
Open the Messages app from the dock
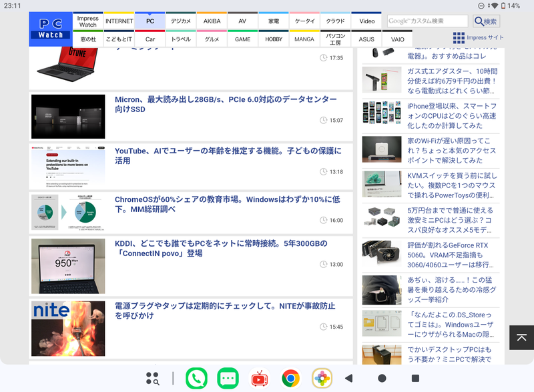tap(229, 377)
